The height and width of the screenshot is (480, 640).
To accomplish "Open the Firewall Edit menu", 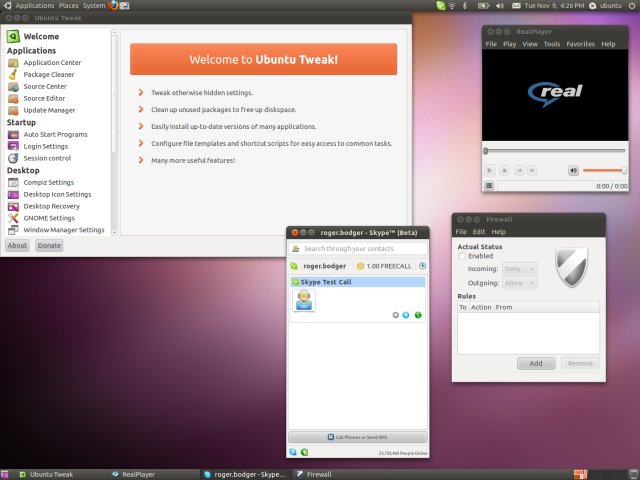I will coord(479,231).
